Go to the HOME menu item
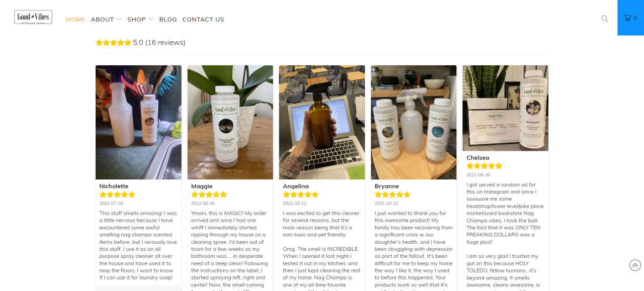This screenshot has width=644, height=291. (x=75, y=19)
